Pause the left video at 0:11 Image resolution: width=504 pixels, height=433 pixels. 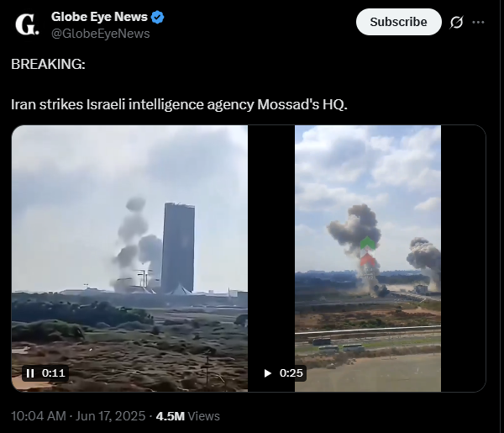point(30,373)
